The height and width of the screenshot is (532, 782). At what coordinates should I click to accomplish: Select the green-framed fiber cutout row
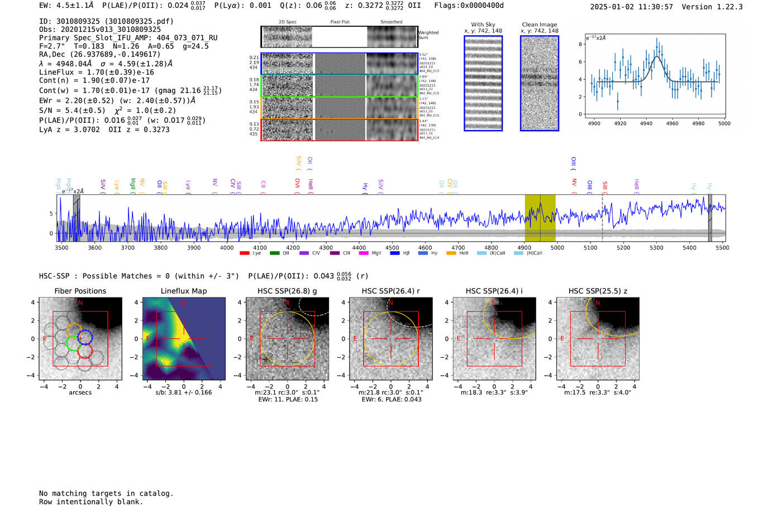(x=339, y=86)
